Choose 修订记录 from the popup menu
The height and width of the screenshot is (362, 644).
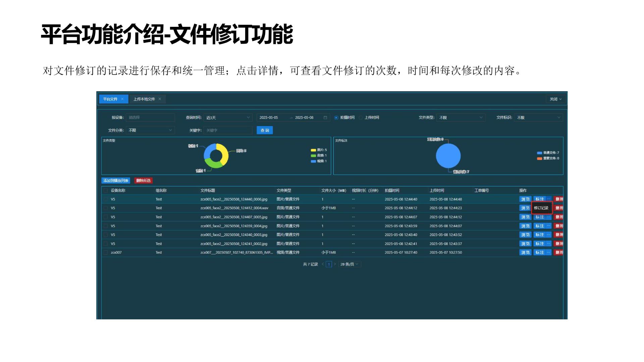pos(541,208)
